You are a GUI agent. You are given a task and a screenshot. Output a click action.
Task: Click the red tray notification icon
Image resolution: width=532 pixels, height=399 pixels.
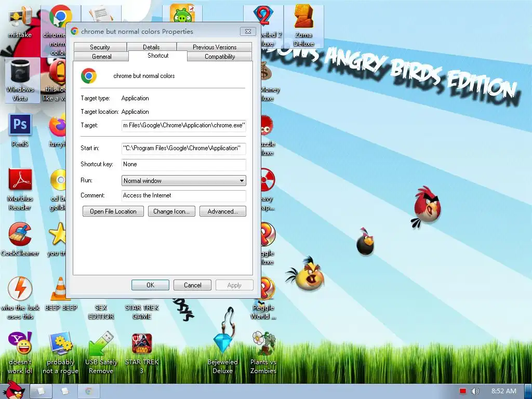(x=463, y=391)
